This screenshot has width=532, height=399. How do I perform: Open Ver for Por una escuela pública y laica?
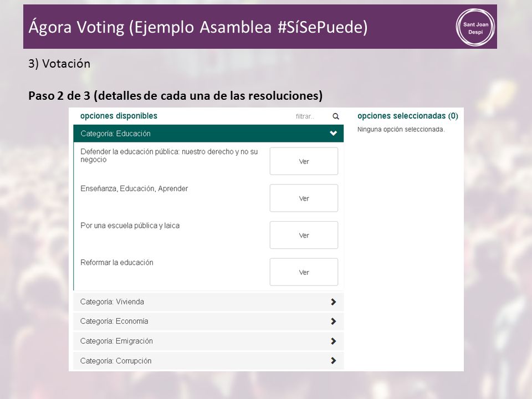(304, 235)
